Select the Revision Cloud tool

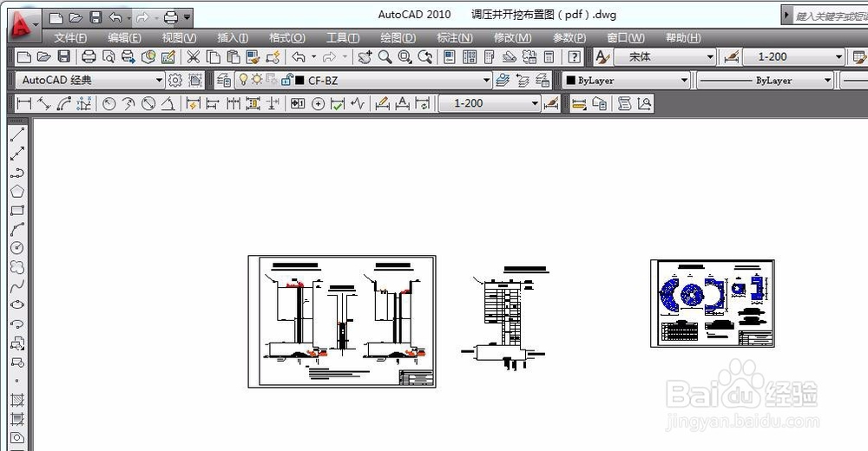pos(17,267)
